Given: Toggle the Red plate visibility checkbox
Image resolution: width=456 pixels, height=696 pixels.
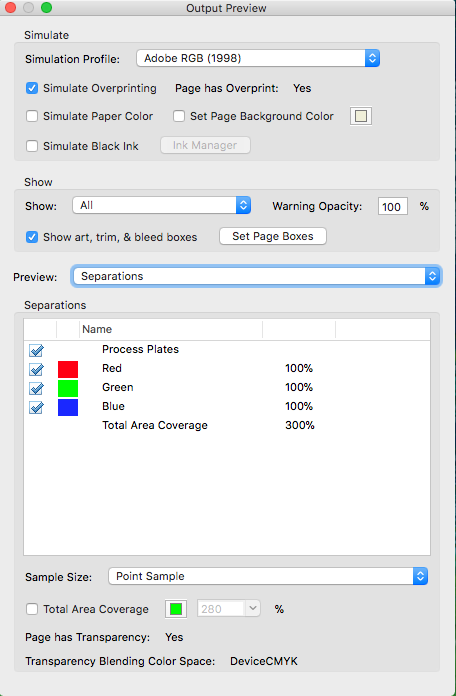Looking at the screenshot, I should tap(36, 369).
